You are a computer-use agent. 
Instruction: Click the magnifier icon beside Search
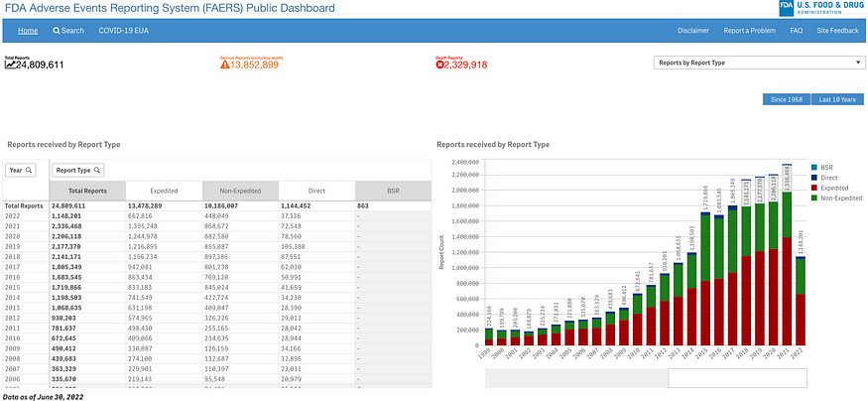tap(56, 31)
